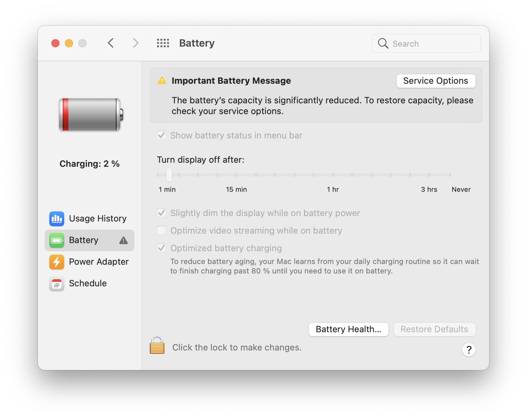The image size is (527, 420).
Task: Click the magnifying glass search icon
Action: coord(383,43)
